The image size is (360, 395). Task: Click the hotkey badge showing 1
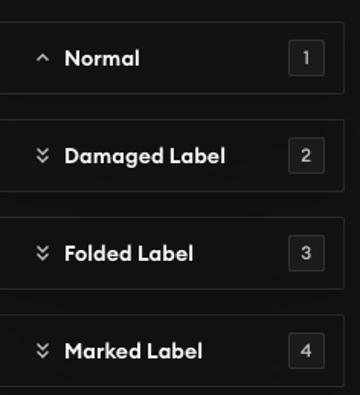click(306, 58)
